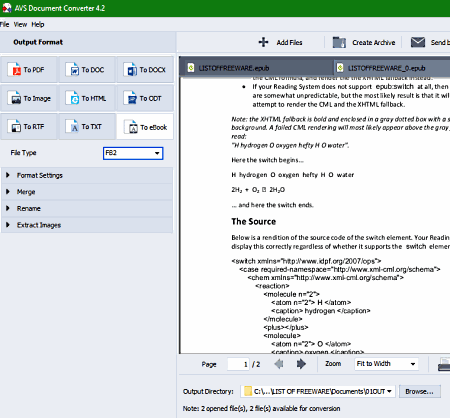Open the File Type FB2 dropdown
Viewport: 450px width, 418px height.
point(133,153)
